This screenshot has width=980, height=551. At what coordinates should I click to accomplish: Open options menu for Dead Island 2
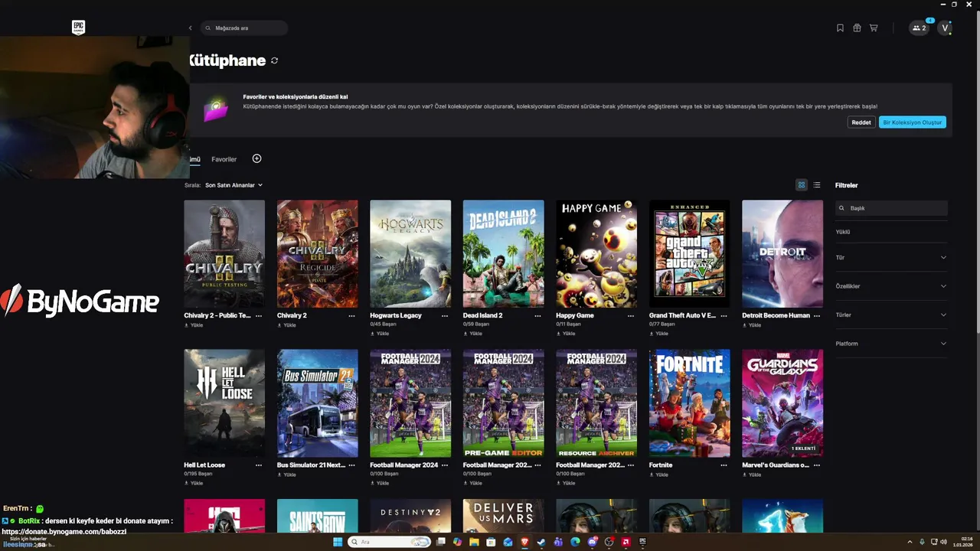(x=538, y=315)
